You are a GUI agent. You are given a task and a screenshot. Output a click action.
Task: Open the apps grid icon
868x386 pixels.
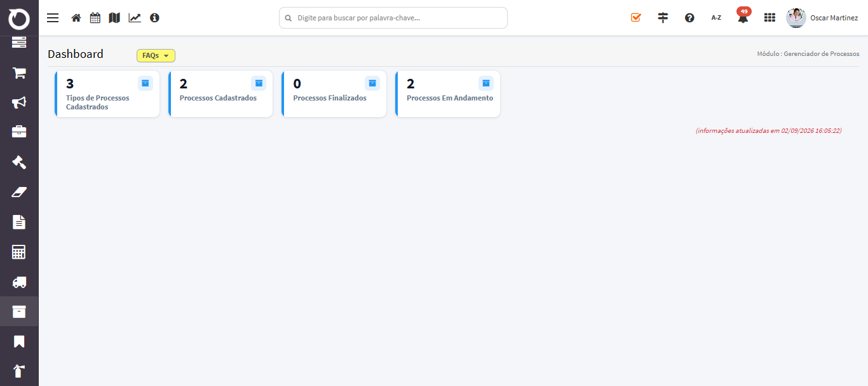point(770,18)
